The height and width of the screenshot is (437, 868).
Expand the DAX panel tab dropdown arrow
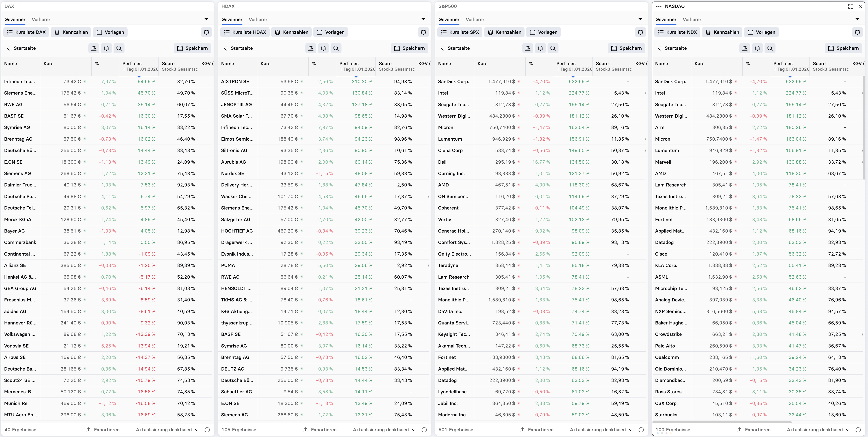pyautogui.click(x=206, y=19)
